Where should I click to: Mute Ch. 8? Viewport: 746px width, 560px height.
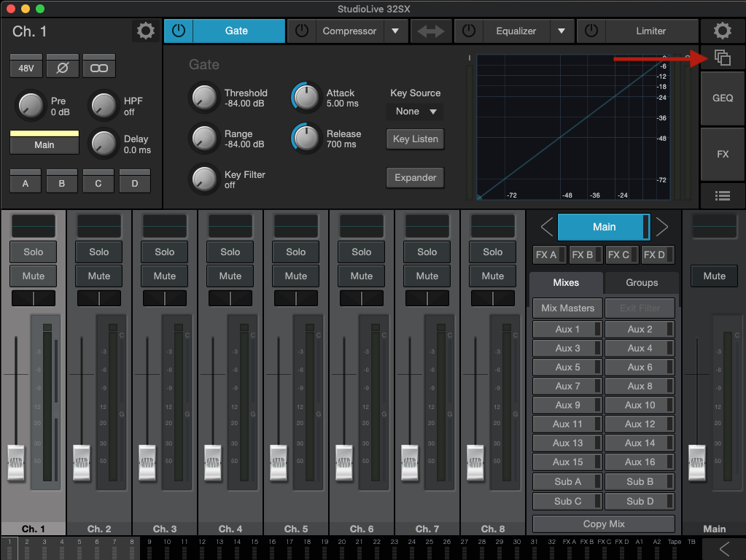(x=493, y=276)
